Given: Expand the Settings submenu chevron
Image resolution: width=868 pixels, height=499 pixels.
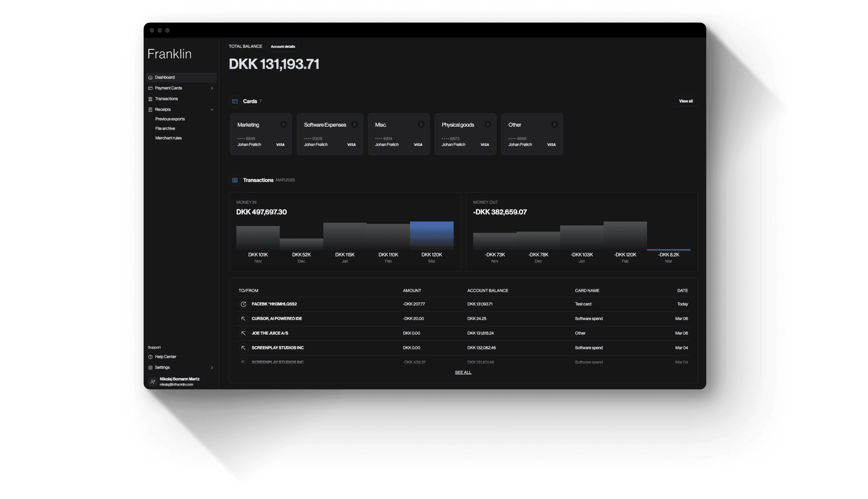Looking at the screenshot, I should click(x=212, y=368).
